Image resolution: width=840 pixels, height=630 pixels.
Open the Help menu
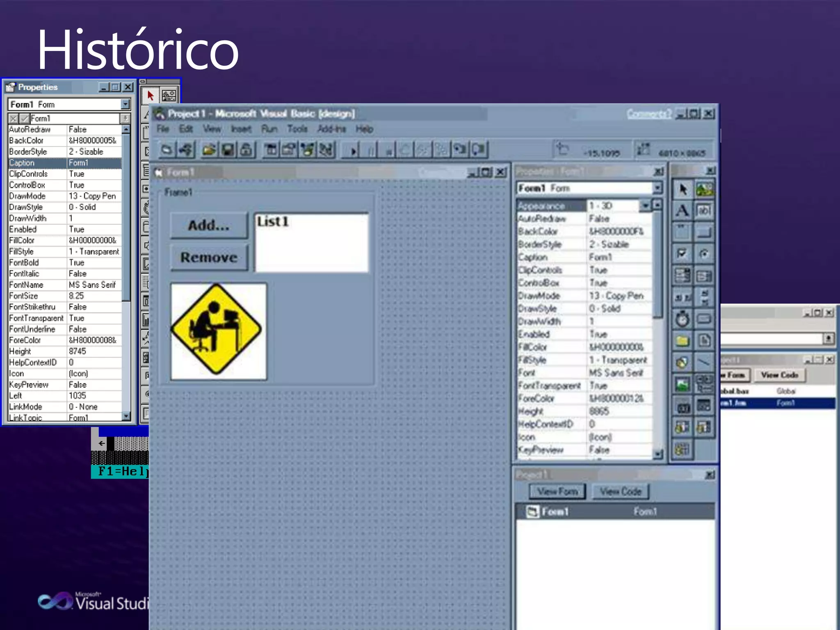pos(364,129)
